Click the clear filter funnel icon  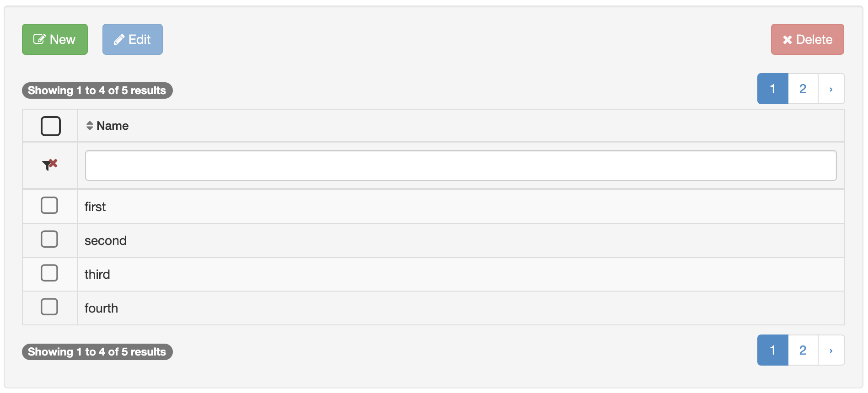pyautogui.click(x=49, y=165)
